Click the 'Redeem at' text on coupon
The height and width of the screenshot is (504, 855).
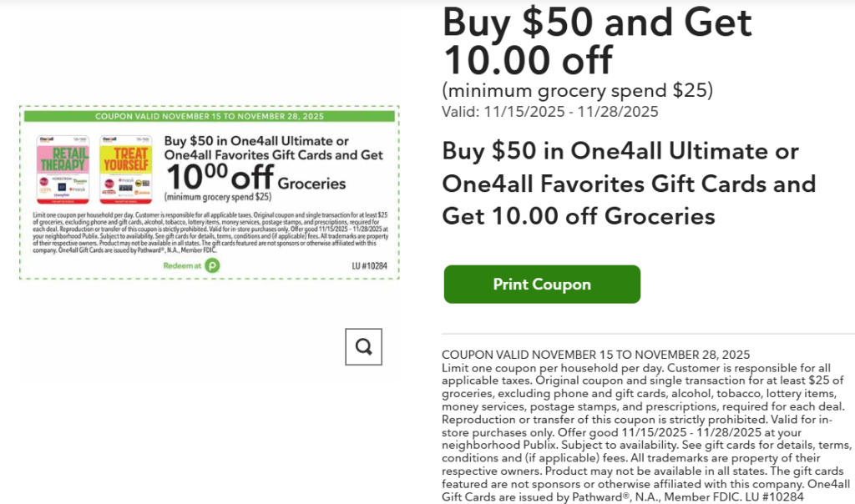[x=183, y=265]
